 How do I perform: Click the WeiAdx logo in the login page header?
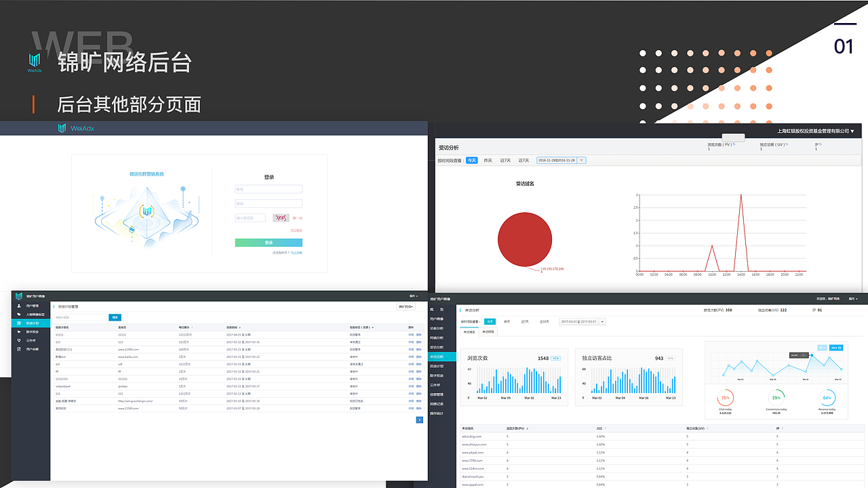pyautogui.click(x=76, y=128)
